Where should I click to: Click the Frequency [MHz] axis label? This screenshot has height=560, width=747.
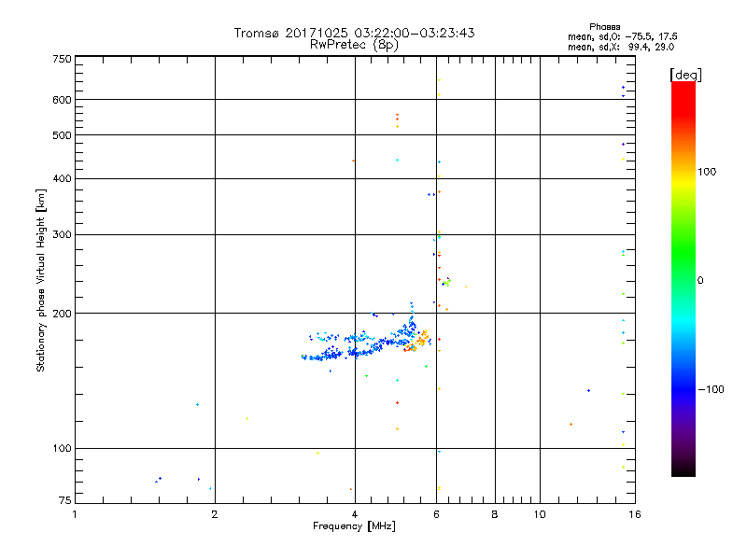[354, 526]
